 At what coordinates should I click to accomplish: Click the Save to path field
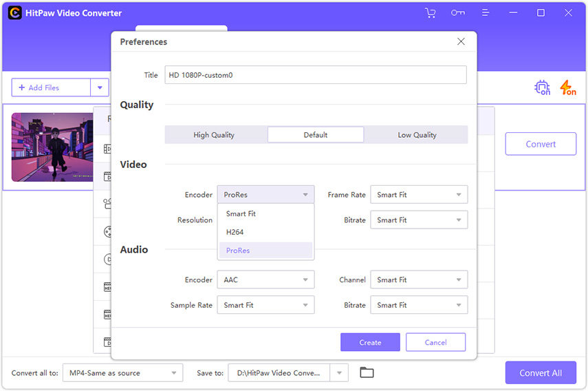[x=279, y=372]
